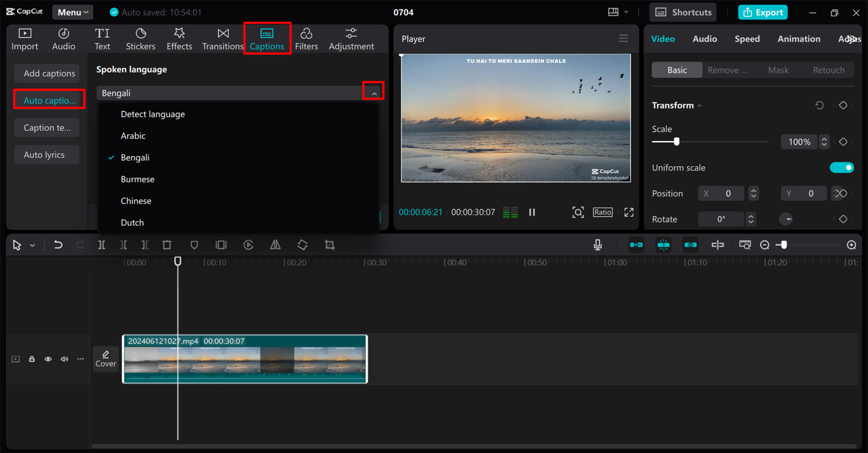Image resolution: width=868 pixels, height=453 pixels.
Task: Open the Adjustment tab
Action: 351,39
